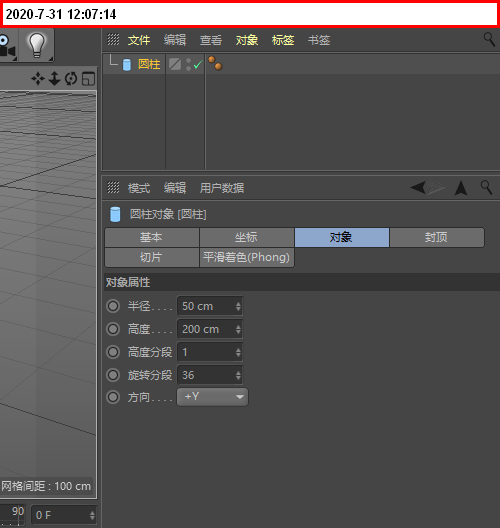Open the object manager 编辑 menu

(175, 40)
